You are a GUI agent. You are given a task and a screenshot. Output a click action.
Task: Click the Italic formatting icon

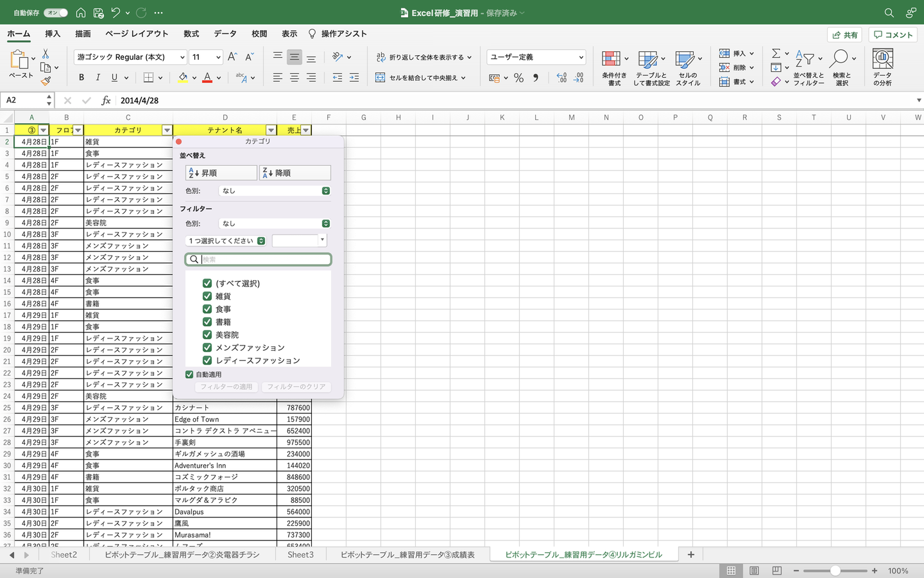click(98, 78)
